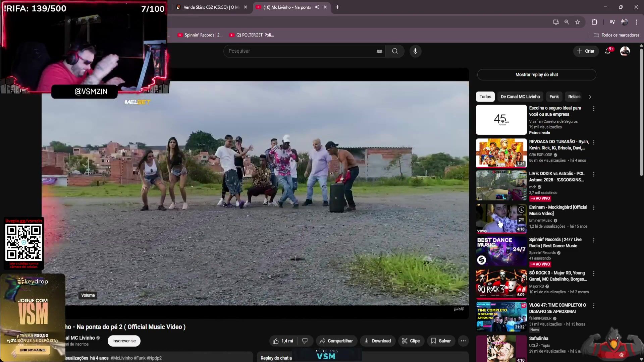644x362 pixels.
Task: Click the Criar button
Action: (586, 51)
